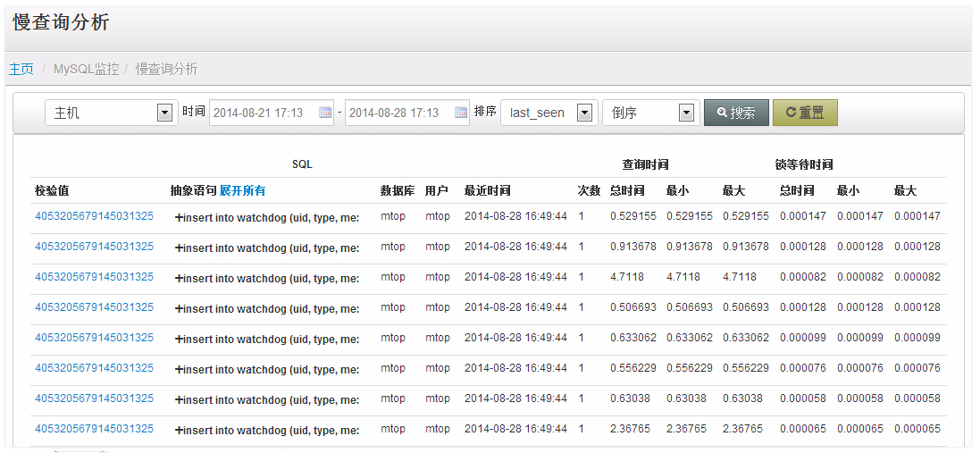Open checksum link in row with 2.36765
980x453 pixels.
(95, 429)
